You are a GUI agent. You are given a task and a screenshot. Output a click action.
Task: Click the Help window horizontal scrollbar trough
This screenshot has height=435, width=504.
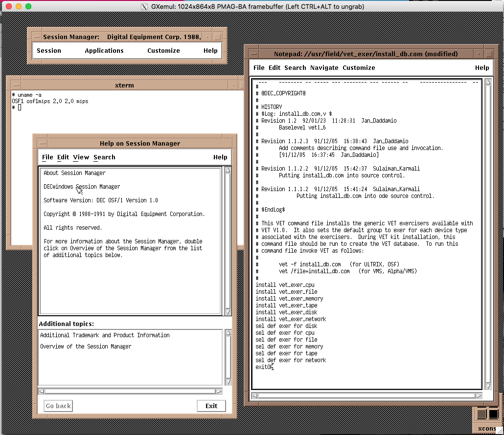point(130,391)
